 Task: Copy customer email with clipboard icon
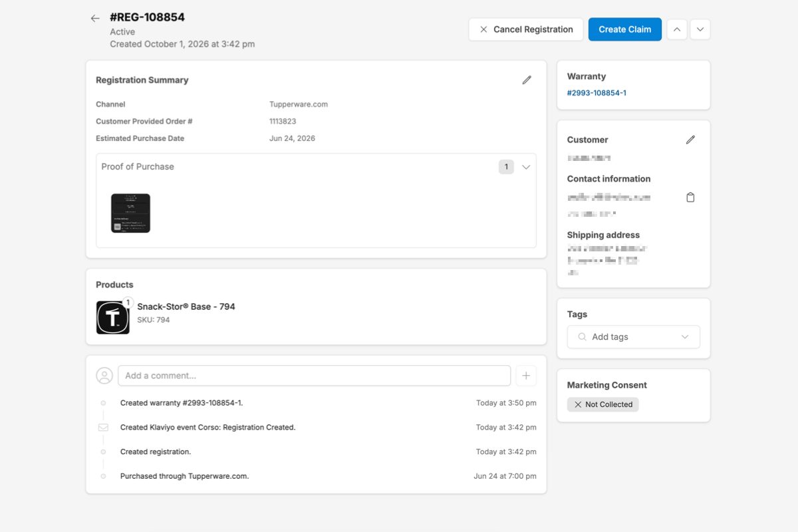coord(690,198)
